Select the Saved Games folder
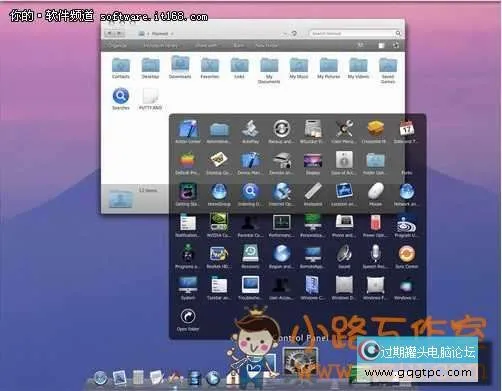This screenshot has width=502, height=391. coord(388,71)
